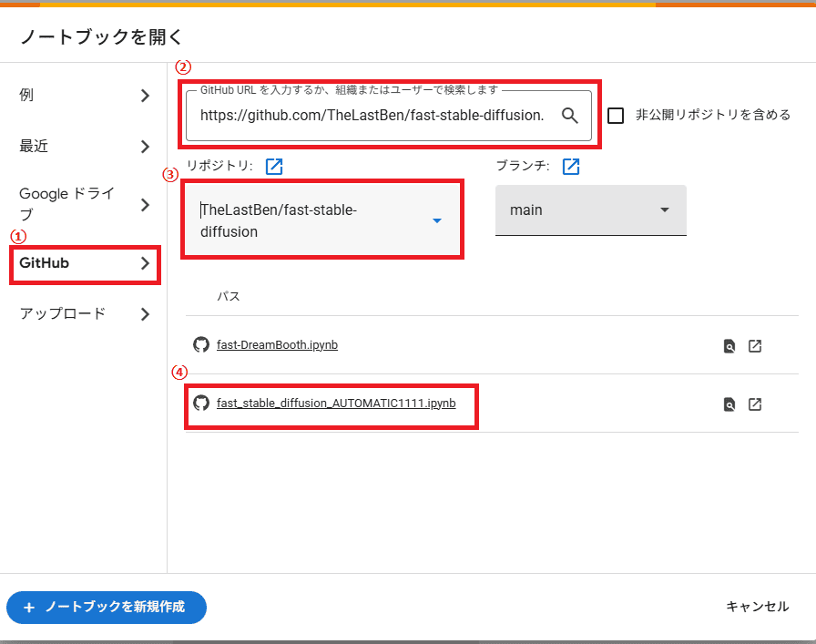Select the 最近 tab in sidebar
The height and width of the screenshot is (644, 816).
click(83, 147)
